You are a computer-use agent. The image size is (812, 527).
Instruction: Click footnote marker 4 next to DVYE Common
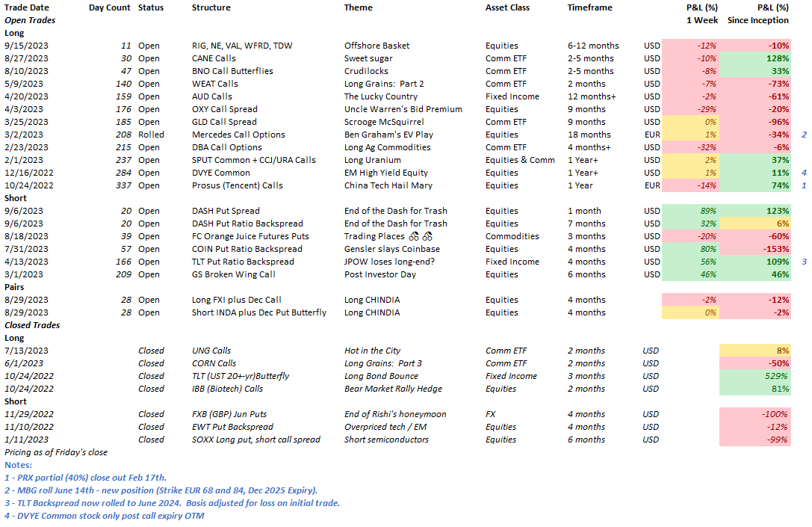(x=804, y=172)
